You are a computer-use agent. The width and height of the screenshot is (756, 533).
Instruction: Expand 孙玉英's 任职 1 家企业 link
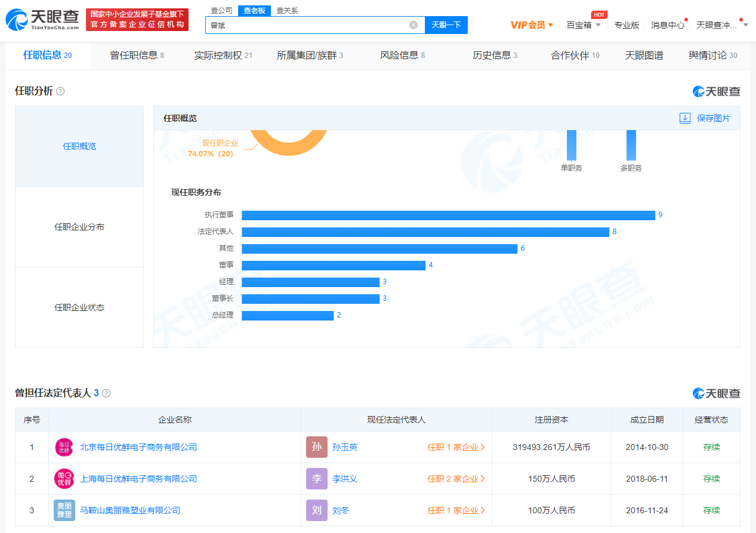[x=456, y=447]
